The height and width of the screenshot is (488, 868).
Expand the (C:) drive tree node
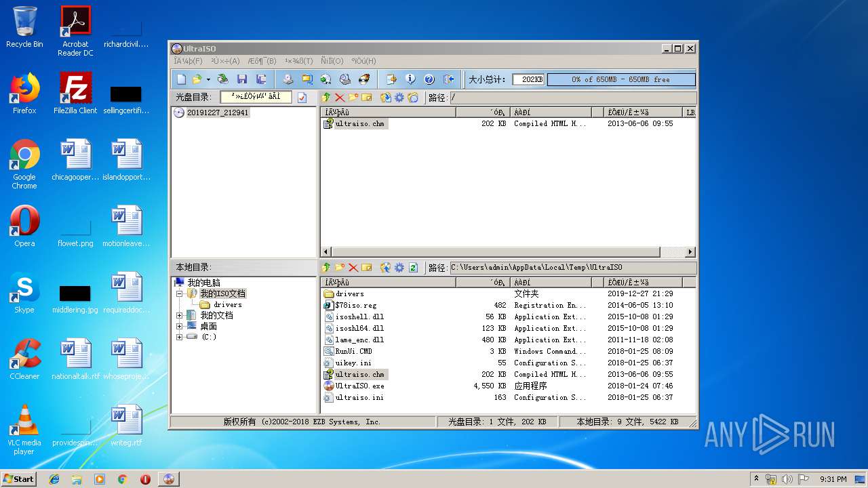[x=180, y=337]
